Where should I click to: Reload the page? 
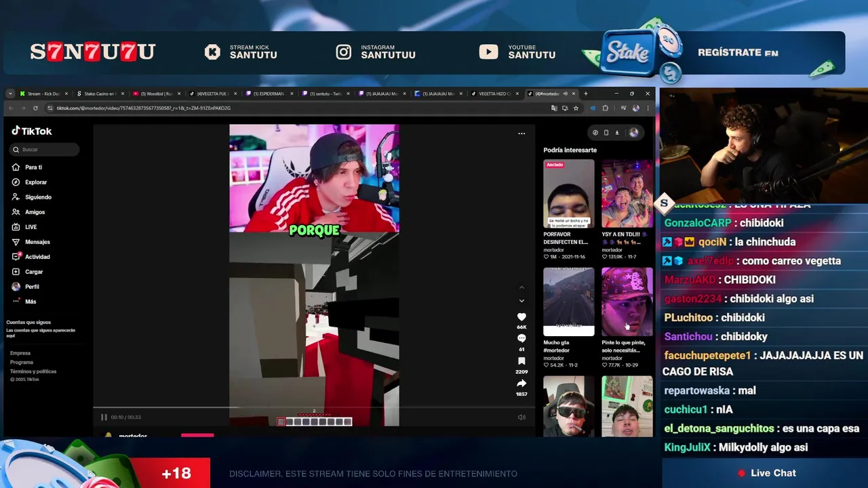click(x=35, y=108)
